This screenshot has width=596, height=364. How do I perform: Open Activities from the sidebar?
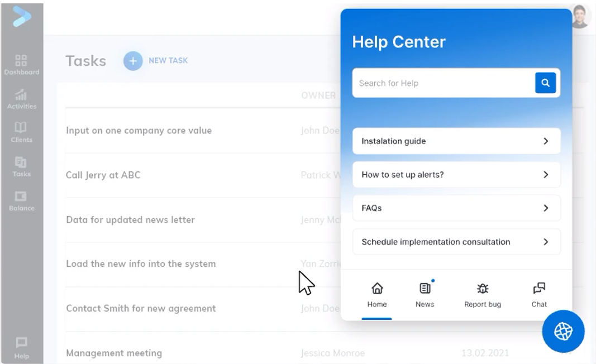(x=21, y=95)
